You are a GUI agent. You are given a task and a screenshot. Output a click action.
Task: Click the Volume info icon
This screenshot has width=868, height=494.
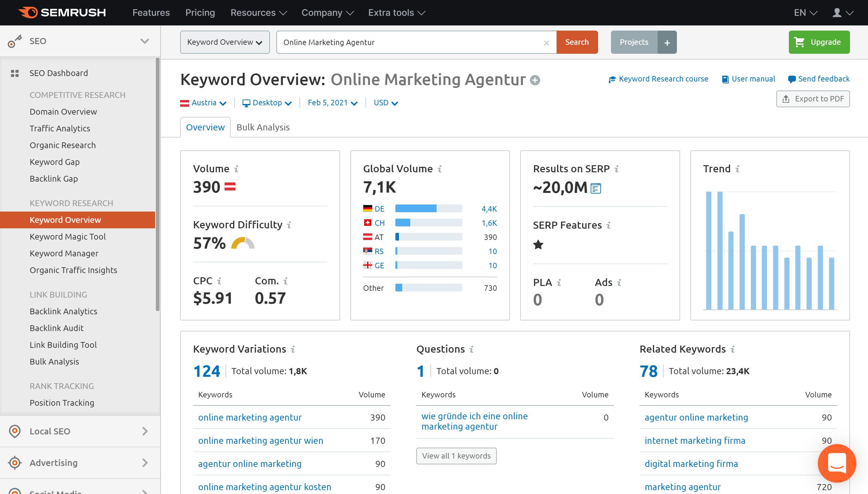(x=236, y=169)
